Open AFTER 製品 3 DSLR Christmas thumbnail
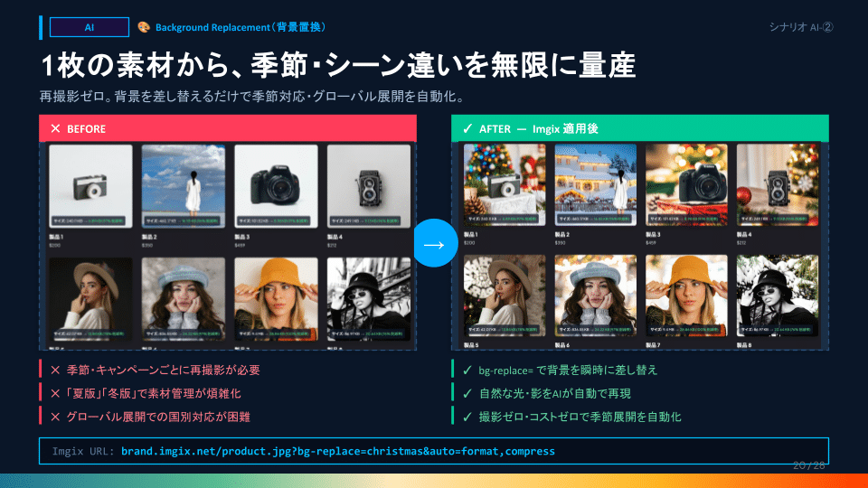 [686, 184]
